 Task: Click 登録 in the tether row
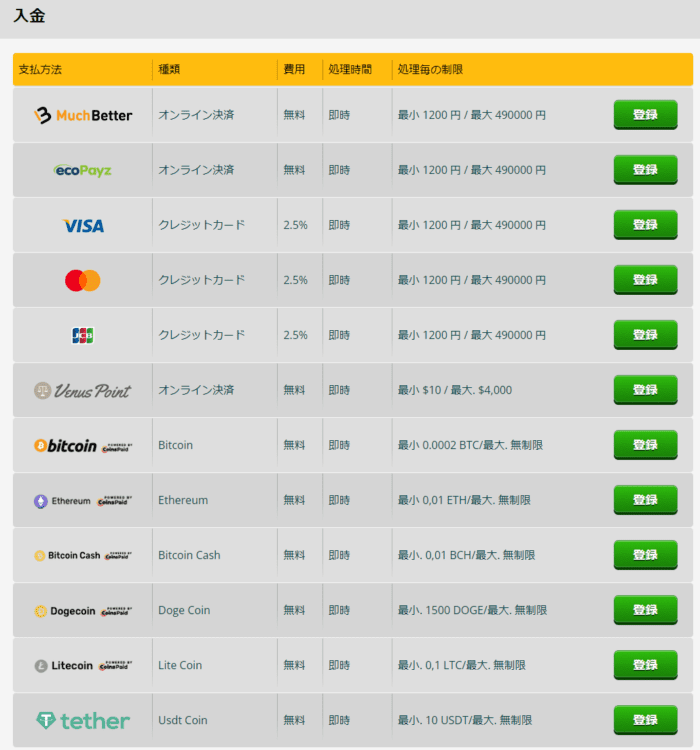coord(645,720)
